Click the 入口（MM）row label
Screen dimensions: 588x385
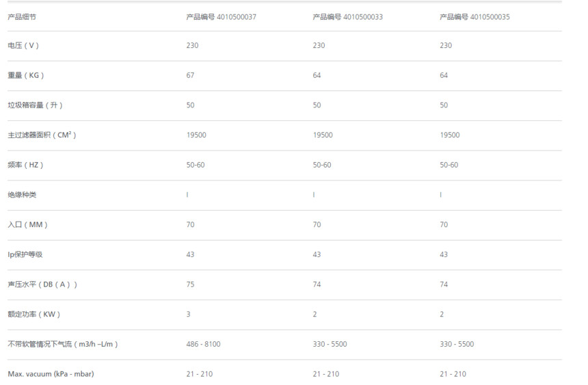28,225
